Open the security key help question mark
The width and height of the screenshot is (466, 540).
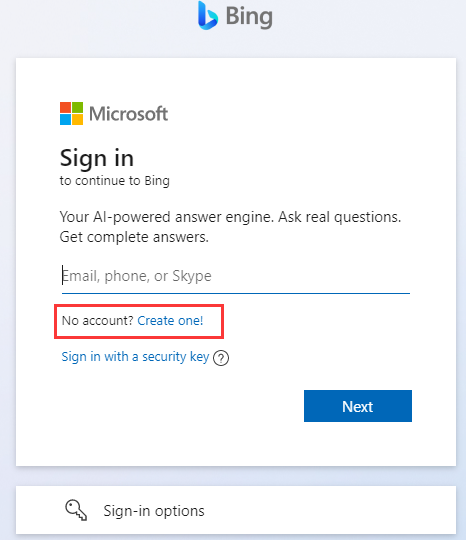click(x=221, y=358)
